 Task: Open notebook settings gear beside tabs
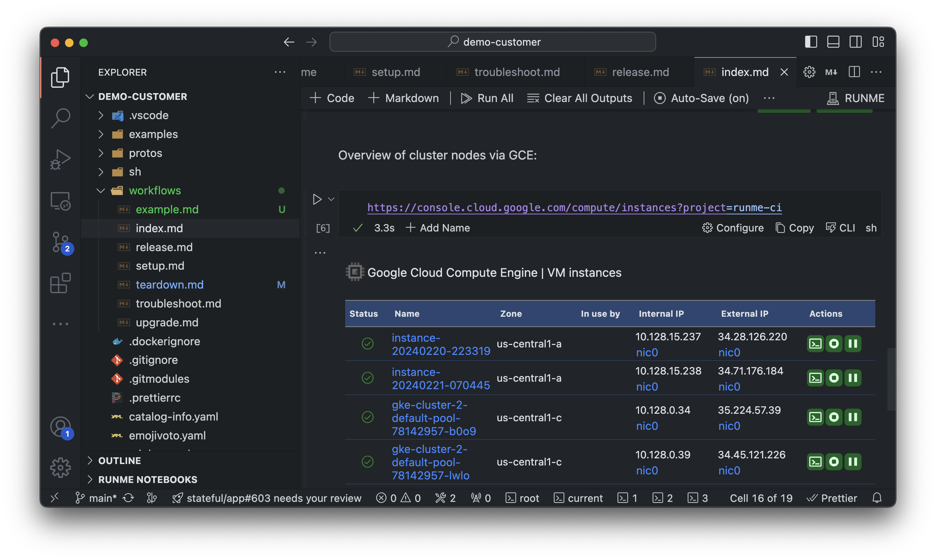[809, 72]
